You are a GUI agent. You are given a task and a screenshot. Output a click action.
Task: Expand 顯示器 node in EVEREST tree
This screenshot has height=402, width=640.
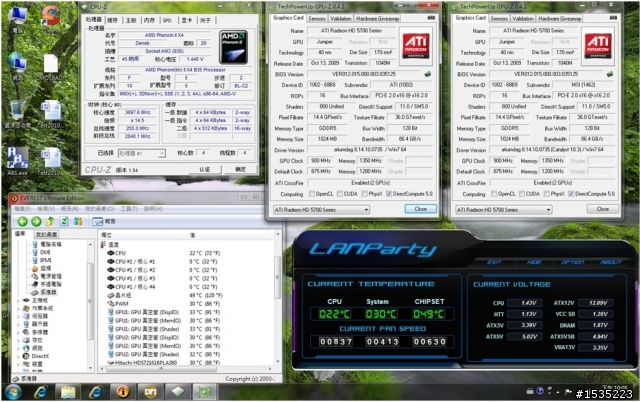[x=18, y=324]
